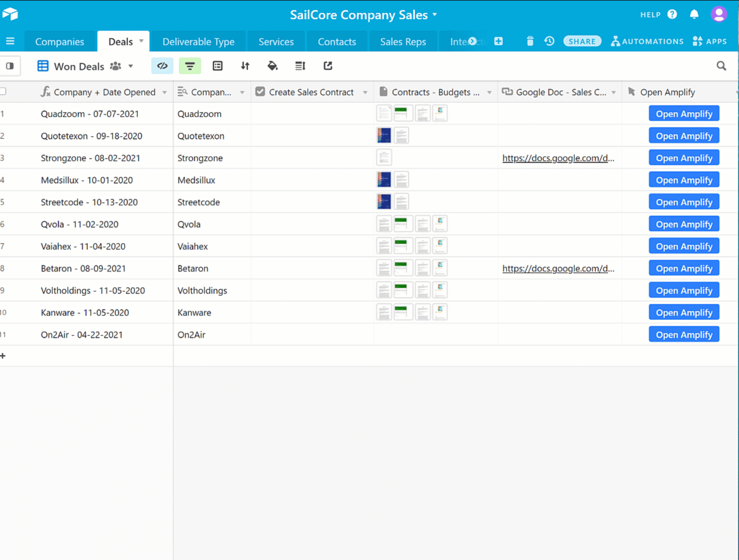Image resolution: width=739 pixels, height=560 pixels.
Task: Open Google Doc - Sales C... column dropdown
Action: tap(613, 92)
